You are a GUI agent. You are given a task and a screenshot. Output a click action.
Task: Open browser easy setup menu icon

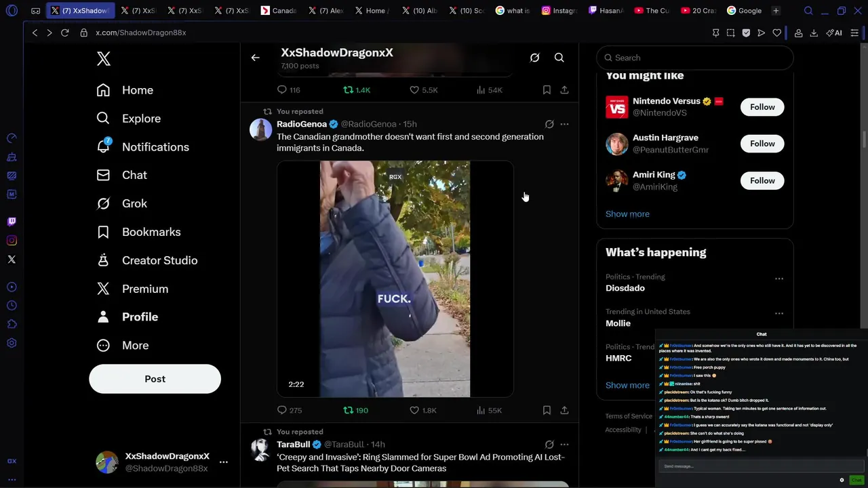(x=854, y=33)
